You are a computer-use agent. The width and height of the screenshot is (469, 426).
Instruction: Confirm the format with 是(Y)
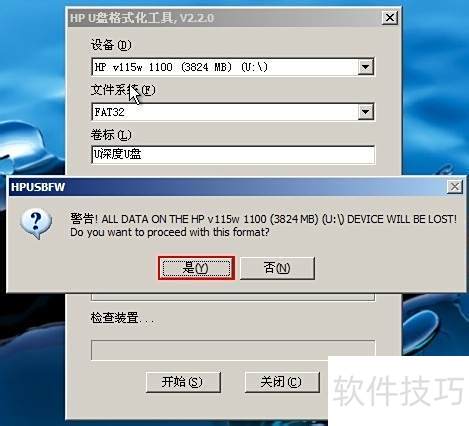click(196, 268)
